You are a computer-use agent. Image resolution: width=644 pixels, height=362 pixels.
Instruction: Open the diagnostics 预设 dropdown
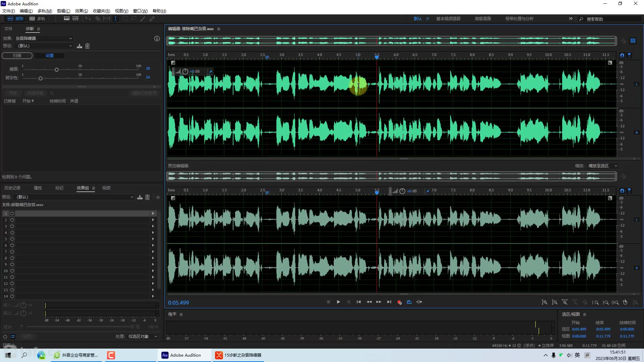[x=44, y=46]
